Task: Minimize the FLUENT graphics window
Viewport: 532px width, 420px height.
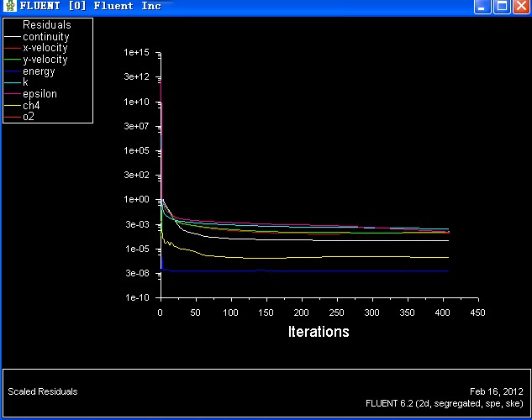Action: 482,7
